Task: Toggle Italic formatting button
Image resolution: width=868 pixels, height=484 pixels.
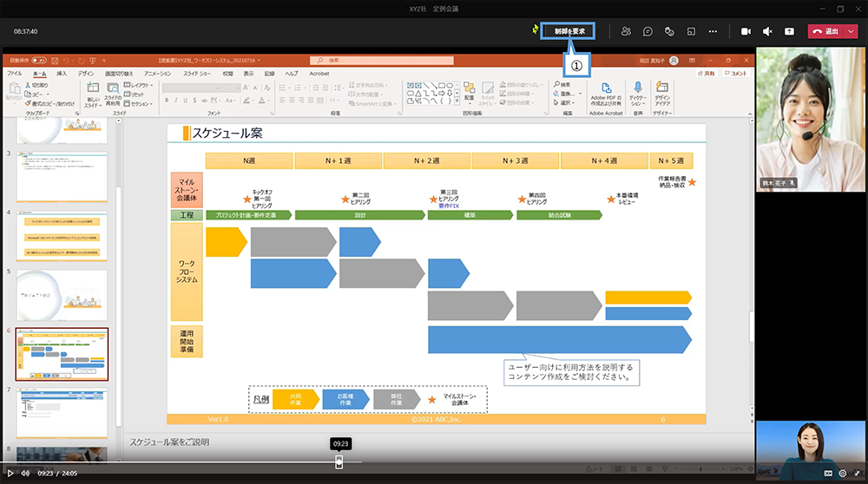Action: pyautogui.click(x=176, y=100)
